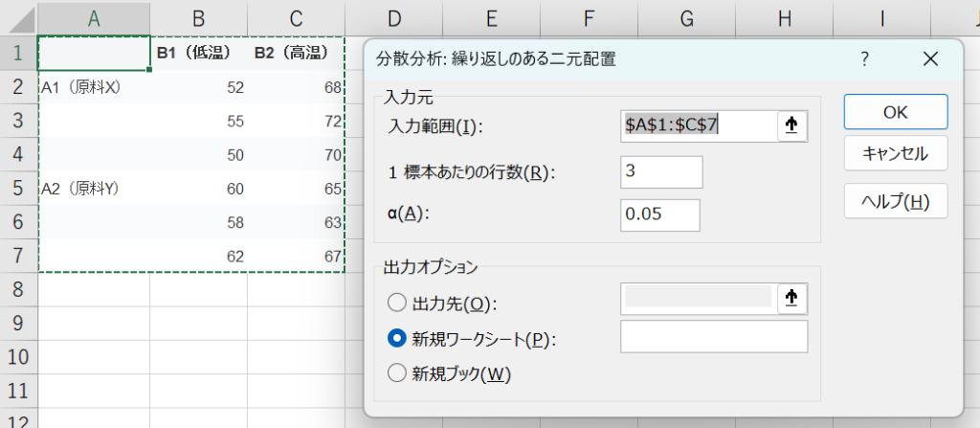Click the α(A) field containing 0.05
This screenshot has height=428, width=980.
coord(660,215)
